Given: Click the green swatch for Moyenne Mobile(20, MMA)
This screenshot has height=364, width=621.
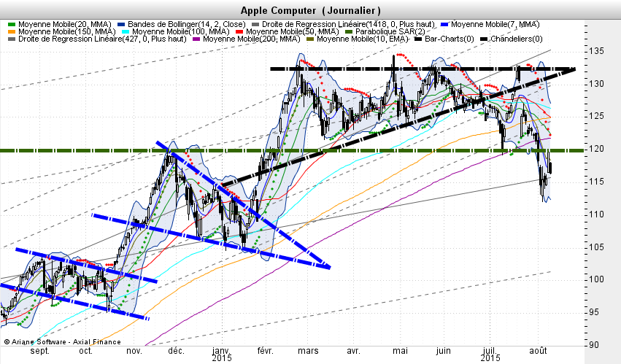Looking at the screenshot, I should coord(11,25).
